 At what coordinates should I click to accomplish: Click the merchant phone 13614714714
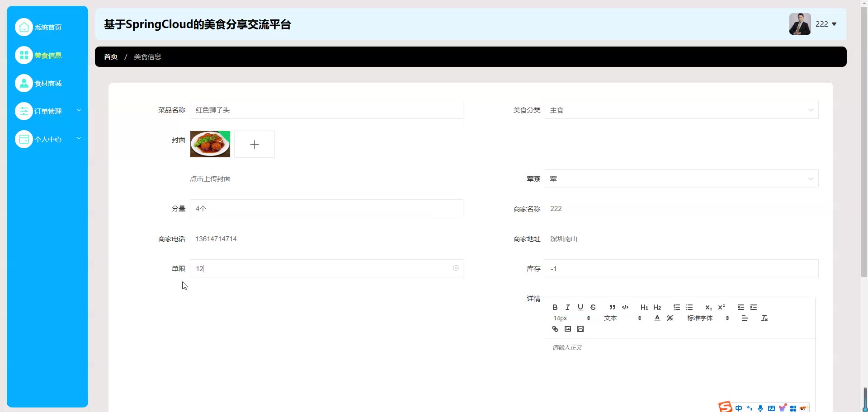point(216,239)
